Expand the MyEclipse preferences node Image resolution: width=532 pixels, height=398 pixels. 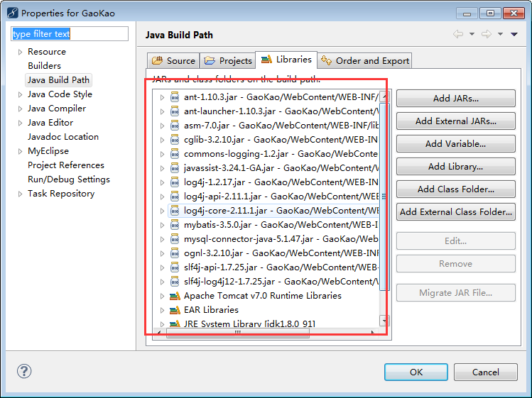click(20, 151)
